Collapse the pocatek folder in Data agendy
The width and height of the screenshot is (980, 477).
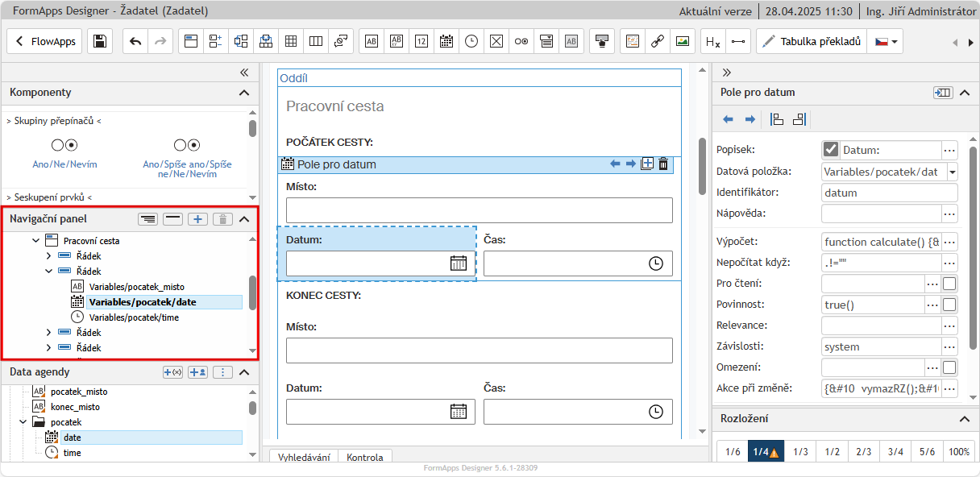click(23, 422)
